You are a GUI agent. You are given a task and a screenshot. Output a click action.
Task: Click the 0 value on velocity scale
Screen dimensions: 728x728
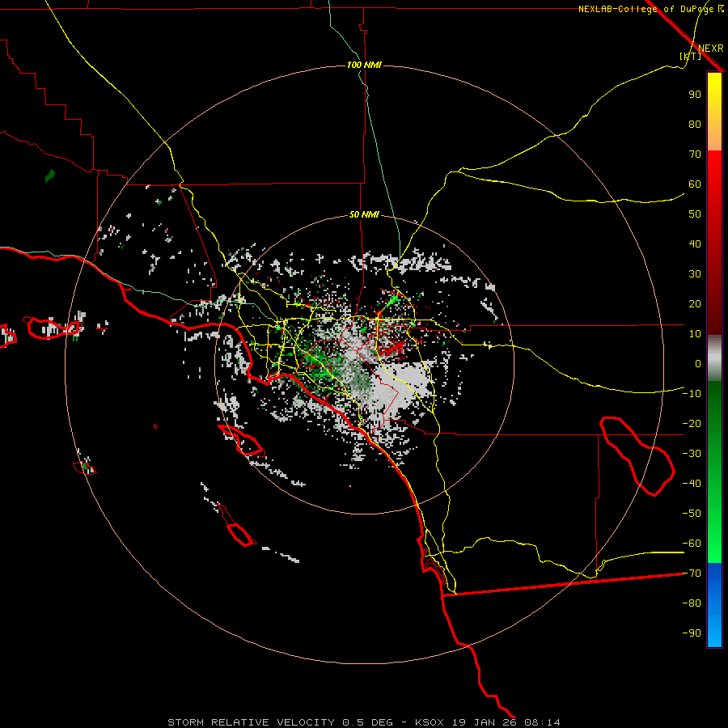click(698, 364)
